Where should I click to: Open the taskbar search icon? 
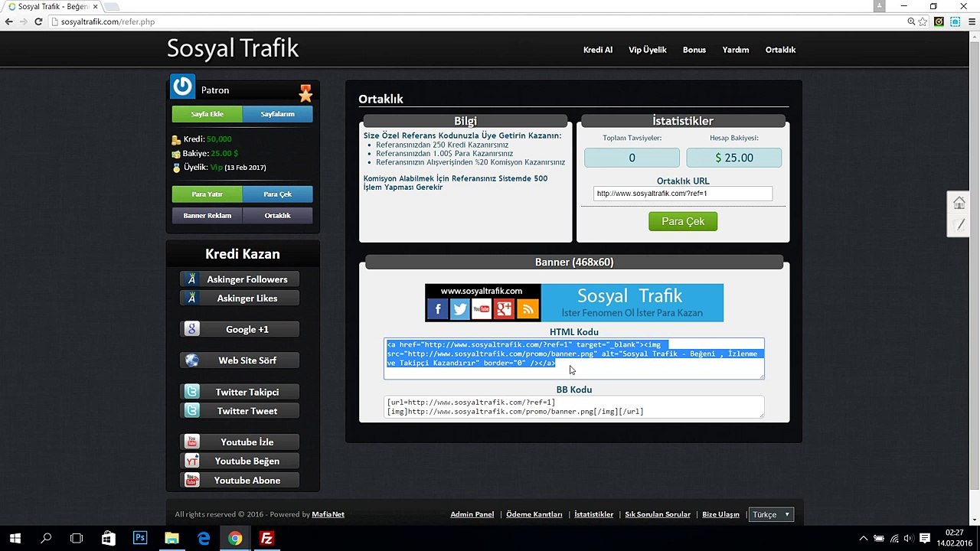click(x=46, y=538)
